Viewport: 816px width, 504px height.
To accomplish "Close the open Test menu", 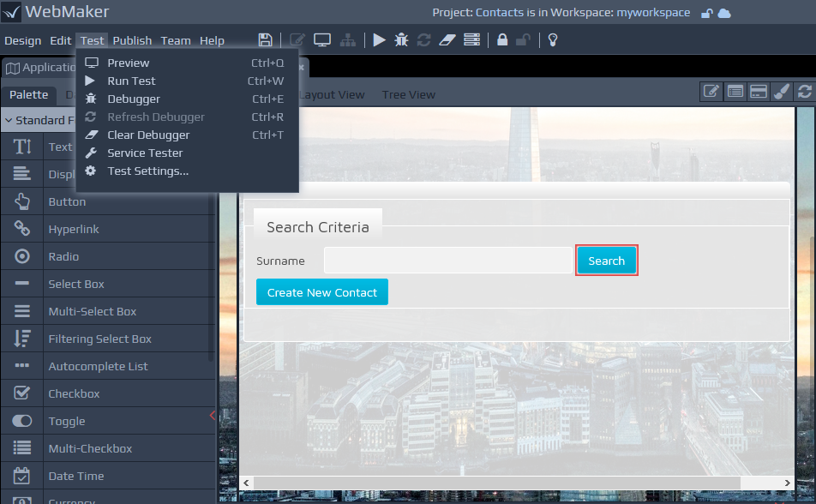I will pos(92,40).
